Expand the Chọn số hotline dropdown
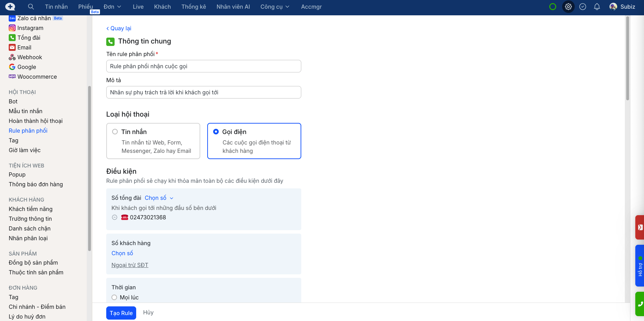This screenshot has width=644, height=321. [159, 198]
